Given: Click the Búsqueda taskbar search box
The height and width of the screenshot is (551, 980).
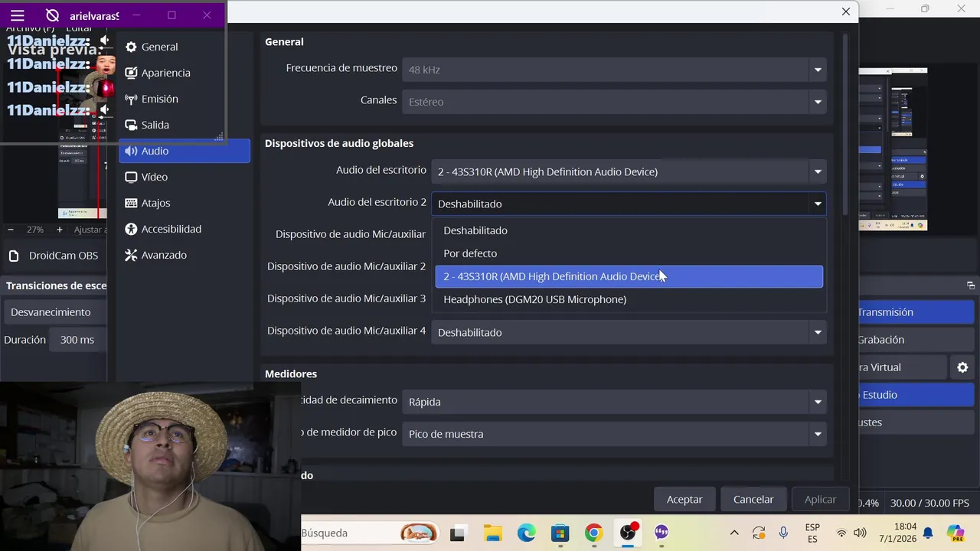Looking at the screenshot, I should click(x=371, y=533).
